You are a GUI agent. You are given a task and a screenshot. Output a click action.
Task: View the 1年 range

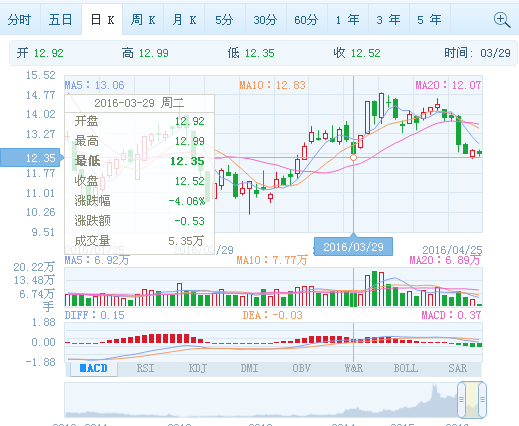pos(348,20)
